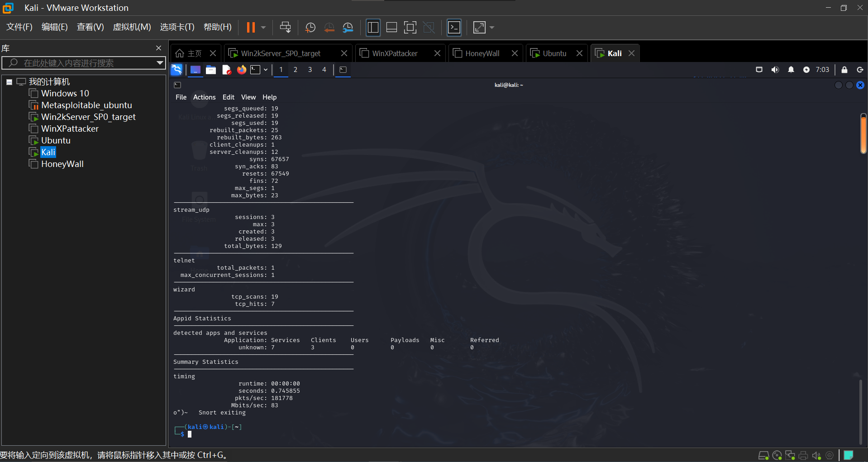
Task: Open the terminal launcher dropdown arrow
Action: coord(266,70)
